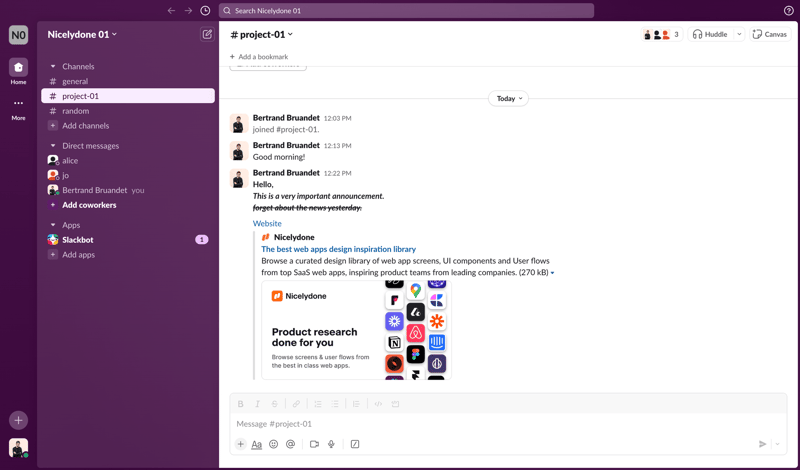
Task: Open the Nicelydone 01 workspace menu
Action: point(82,34)
